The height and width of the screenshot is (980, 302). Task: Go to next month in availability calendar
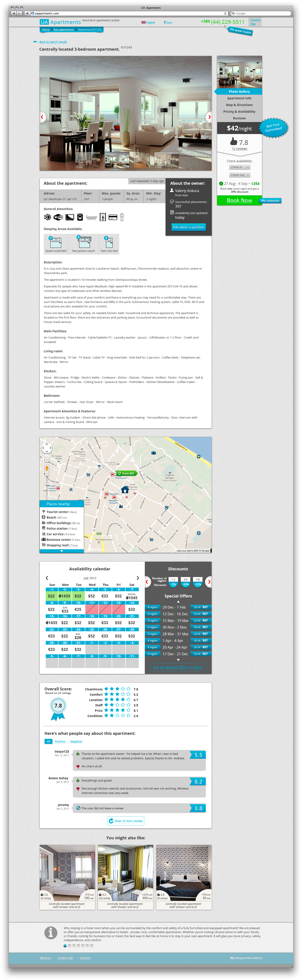click(137, 578)
